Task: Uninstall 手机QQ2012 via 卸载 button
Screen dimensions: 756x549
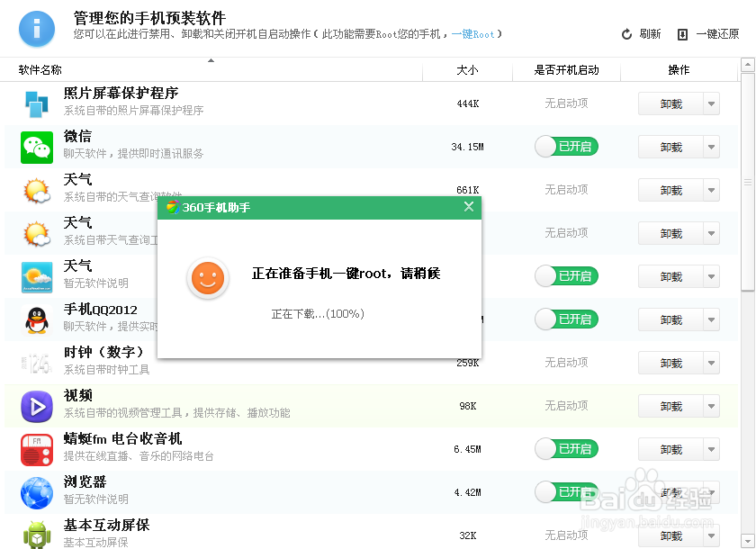Action: tap(670, 319)
